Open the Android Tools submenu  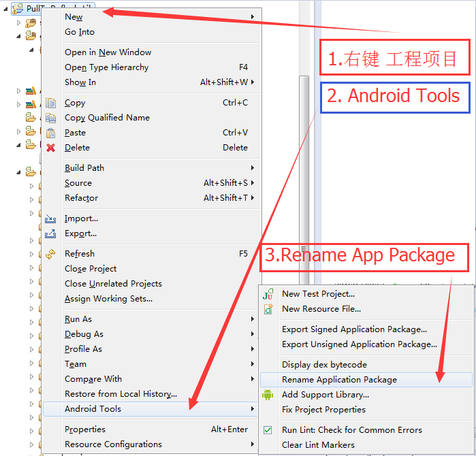[150, 409]
